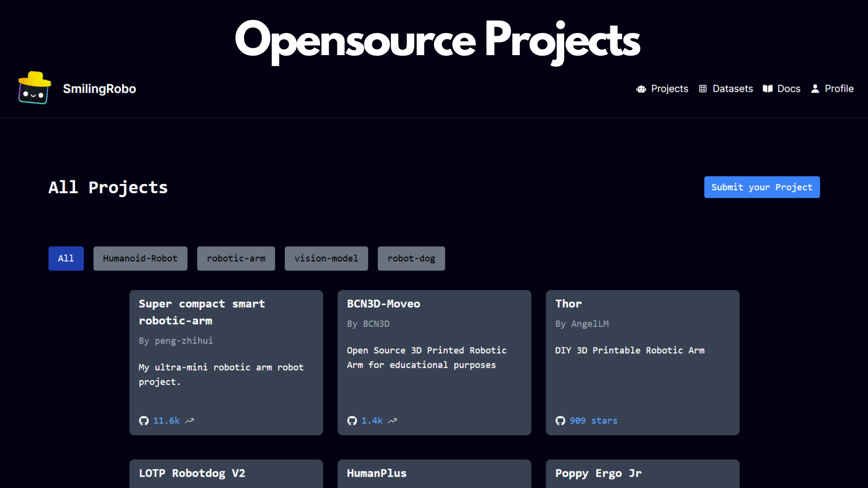
Task: Click the All Projects heading
Action: (108, 188)
